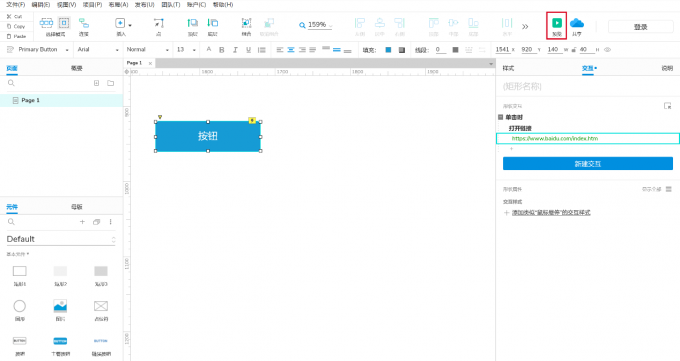
Task: Click the 登录 login button
Action: (641, 27)
